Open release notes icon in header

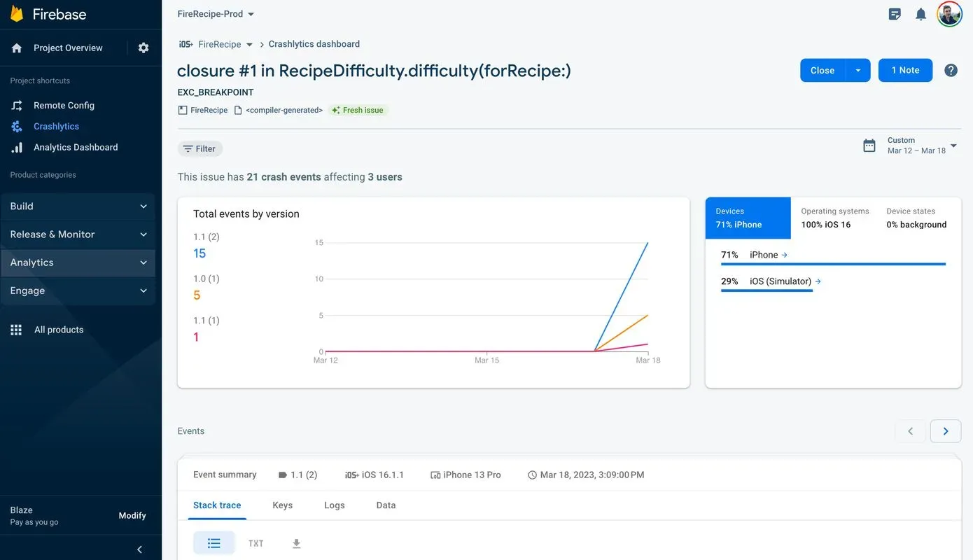pos(895,14)
